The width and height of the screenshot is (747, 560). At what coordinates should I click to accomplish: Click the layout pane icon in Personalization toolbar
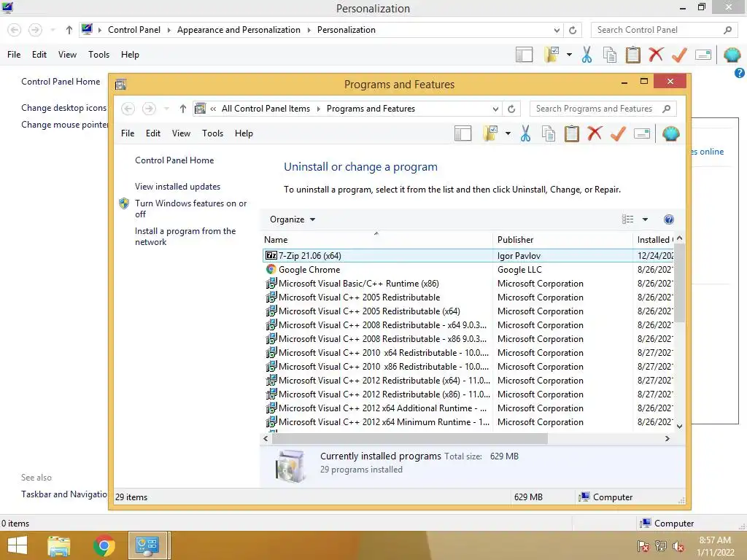coord(524,55)
